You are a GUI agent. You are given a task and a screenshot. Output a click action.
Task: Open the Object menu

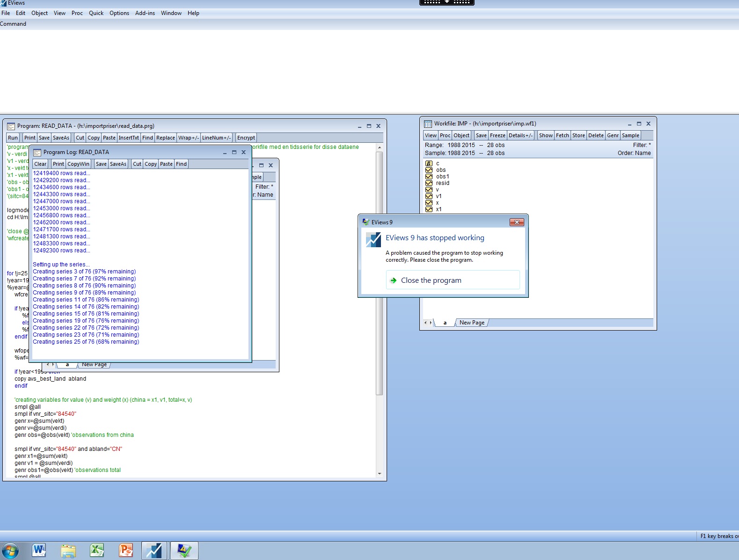pyautogui.click(x=39, y=13)
